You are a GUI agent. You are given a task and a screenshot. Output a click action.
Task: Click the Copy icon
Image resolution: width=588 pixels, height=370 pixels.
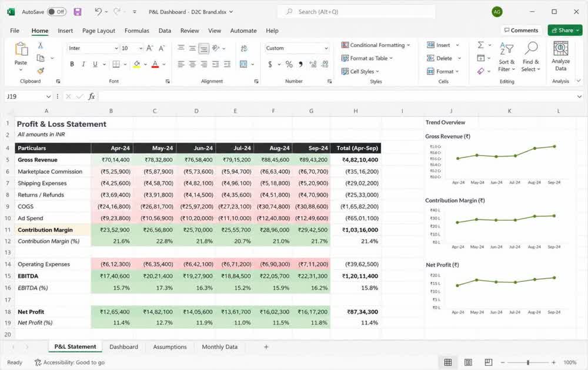pyautogui.click(x=41, y=58)
